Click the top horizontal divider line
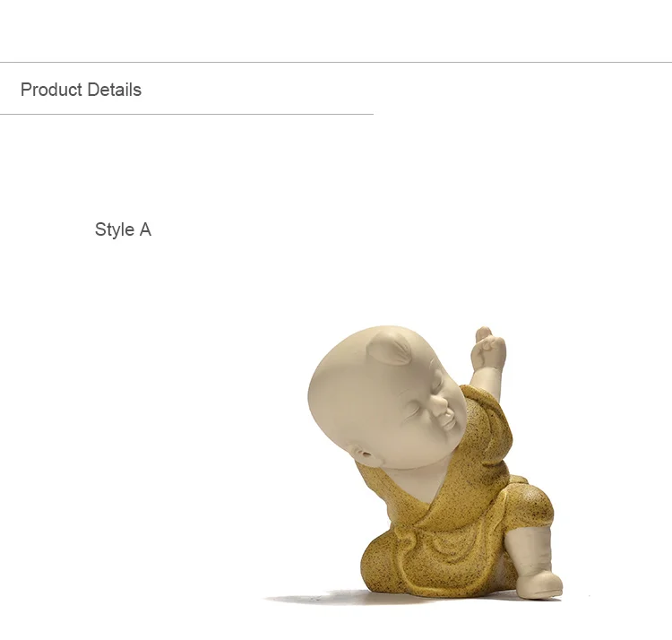 coord(336,62)
